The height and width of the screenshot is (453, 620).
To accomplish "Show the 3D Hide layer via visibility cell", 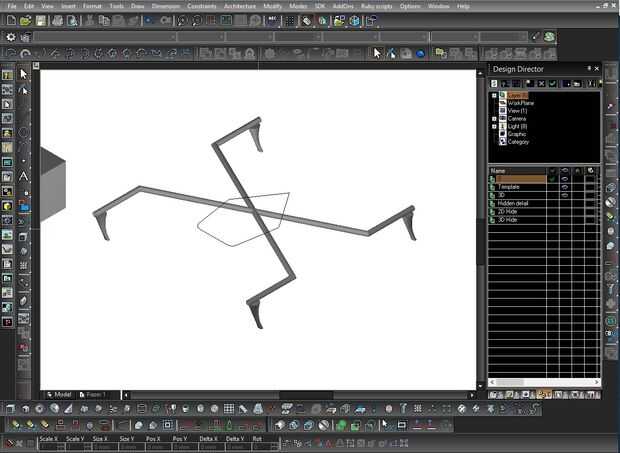I will 565,220.
